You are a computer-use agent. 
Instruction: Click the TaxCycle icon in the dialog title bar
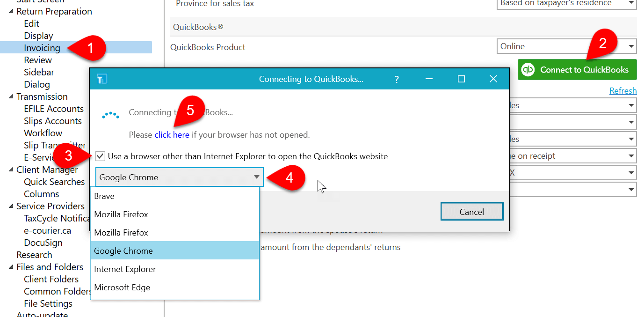(x=102, y=79)
